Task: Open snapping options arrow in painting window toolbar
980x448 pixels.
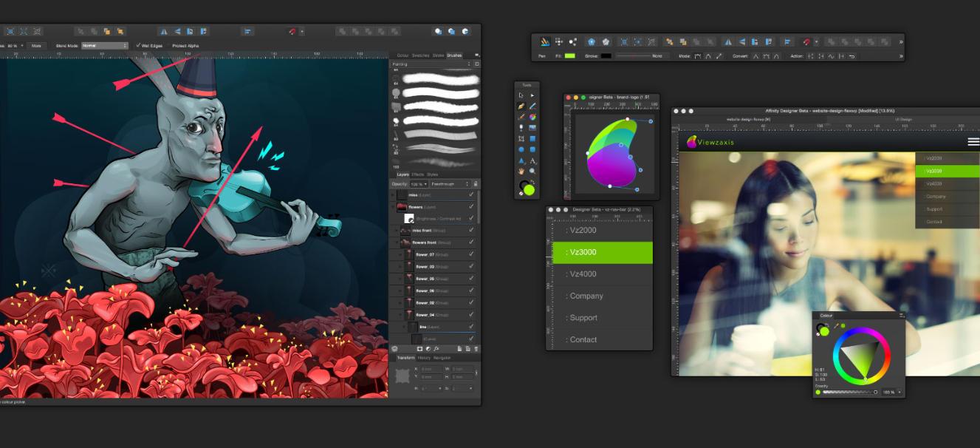Action: click(302, 31)
